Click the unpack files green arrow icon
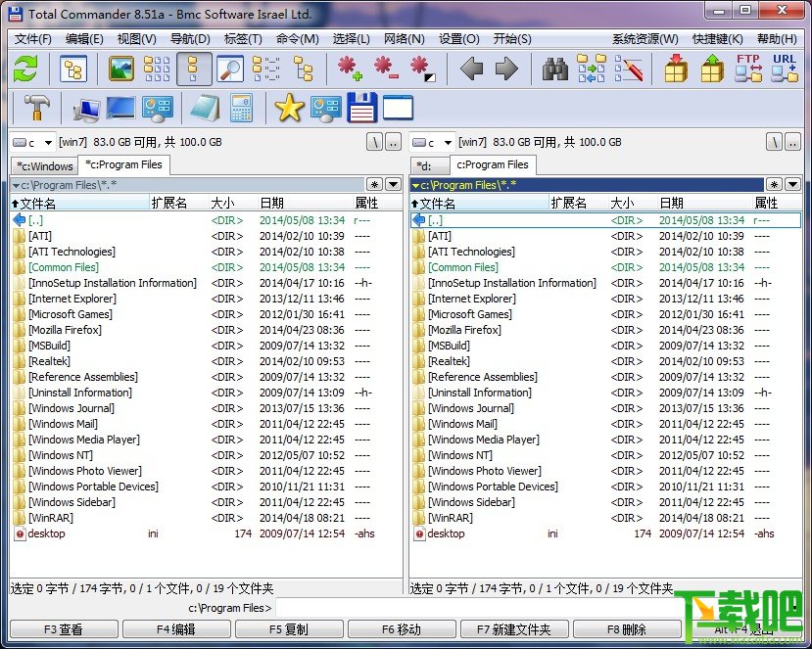This screenshot has height=649, width=812. click(712, 69)
